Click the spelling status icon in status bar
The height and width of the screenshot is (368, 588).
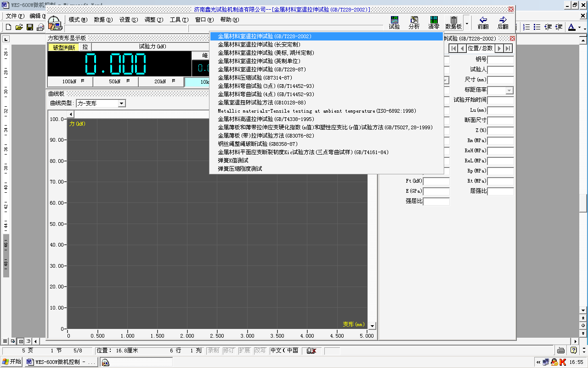click(x=311, y=351)
